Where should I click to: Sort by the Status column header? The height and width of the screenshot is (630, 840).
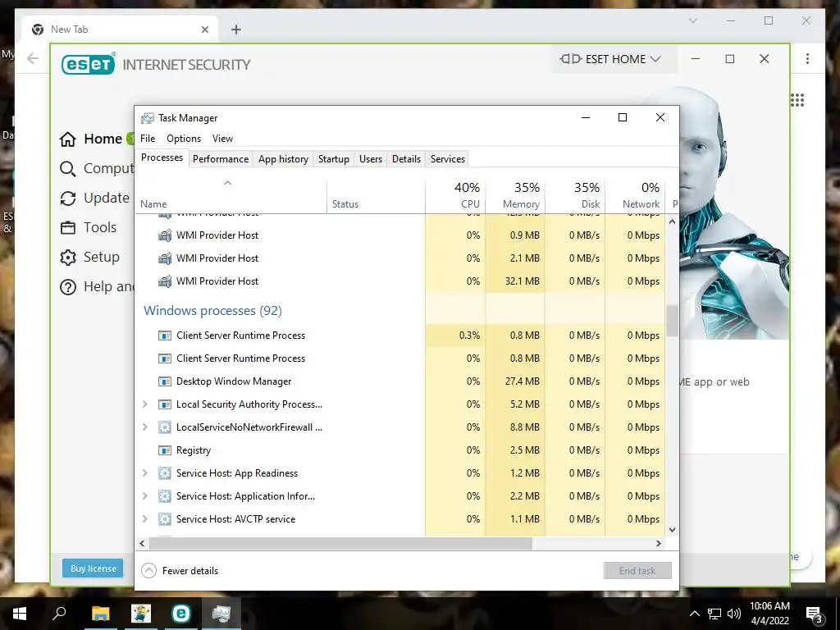[376, 197]
